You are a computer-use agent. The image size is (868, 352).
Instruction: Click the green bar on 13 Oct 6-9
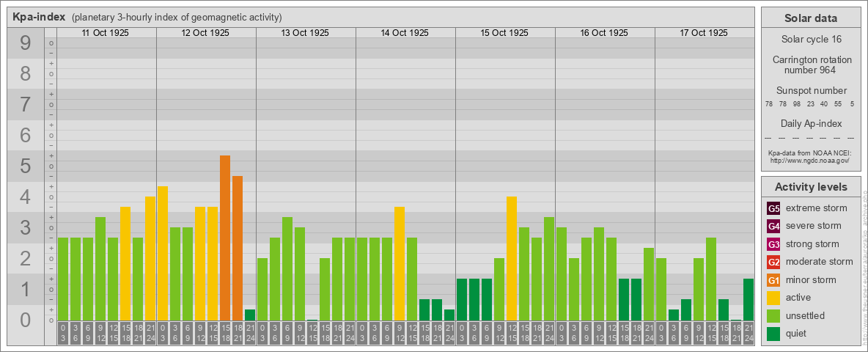coord(287,269)
